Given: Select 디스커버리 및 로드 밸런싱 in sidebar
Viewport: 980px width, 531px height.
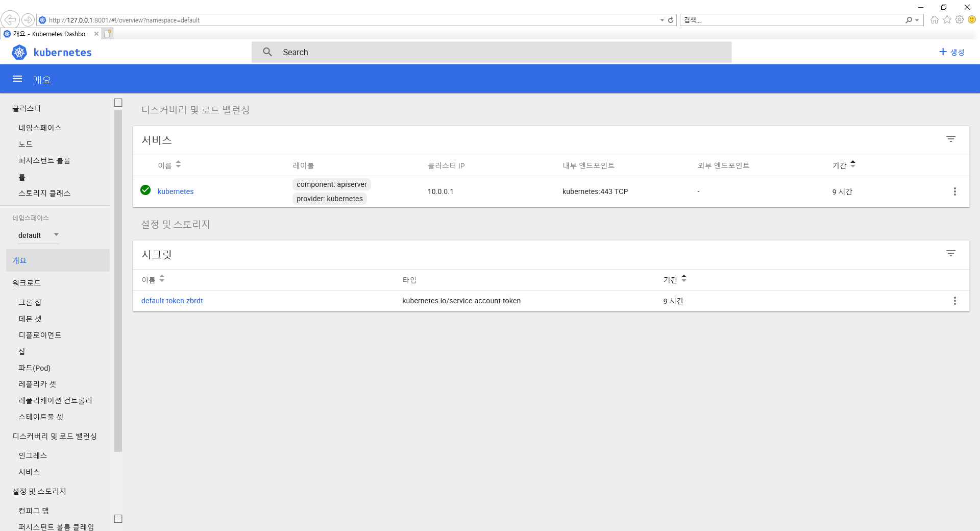Looking at the screenshot, I should 55,436.
